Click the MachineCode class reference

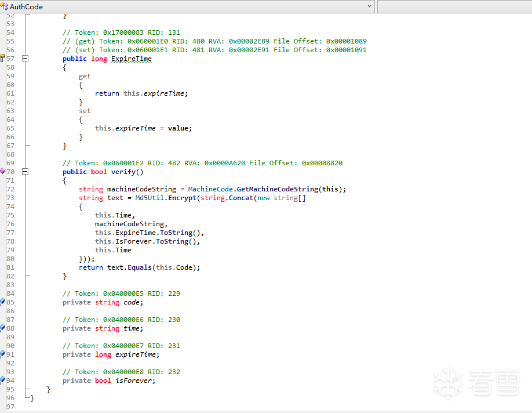point(210,189)
